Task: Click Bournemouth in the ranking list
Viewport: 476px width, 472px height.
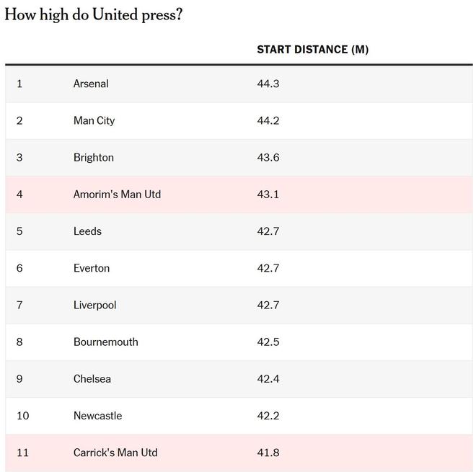Action: [105, 342]
